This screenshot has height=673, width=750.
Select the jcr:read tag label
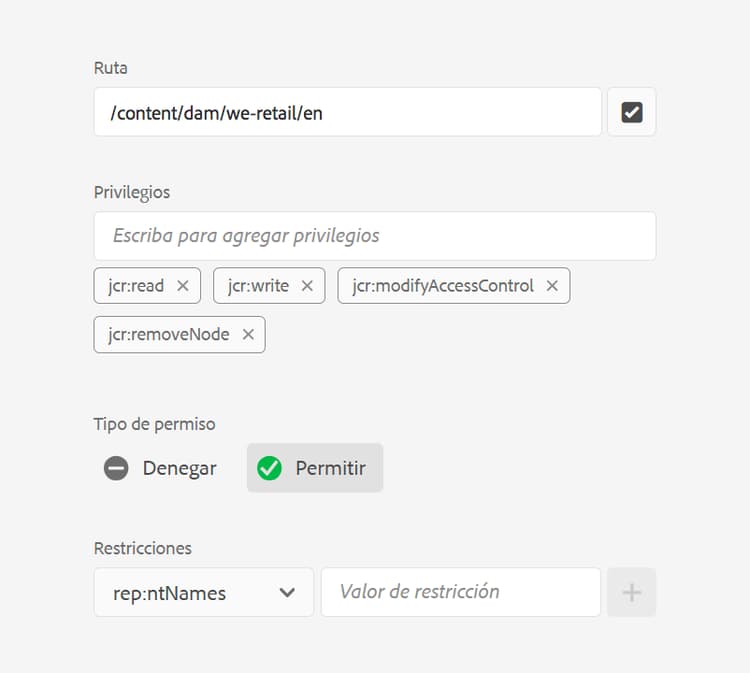(136, 286)
